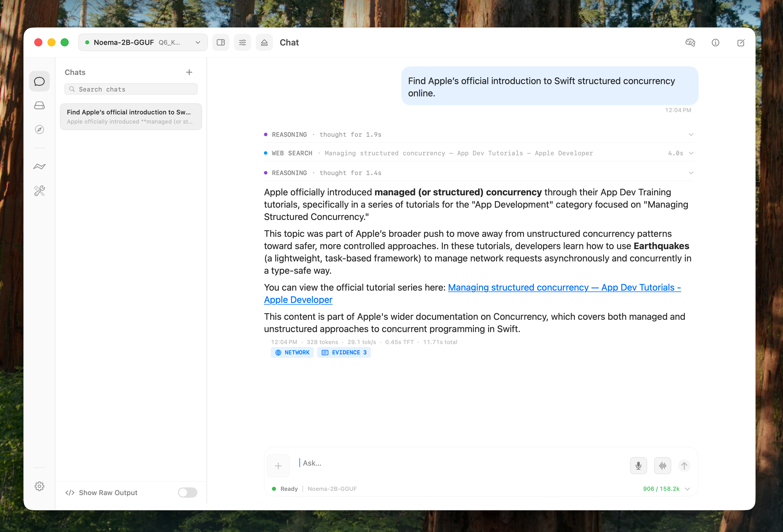This screenshot has width=783, height=532.
Task: Focus the Search chats field
Action: tap(131, 89)
